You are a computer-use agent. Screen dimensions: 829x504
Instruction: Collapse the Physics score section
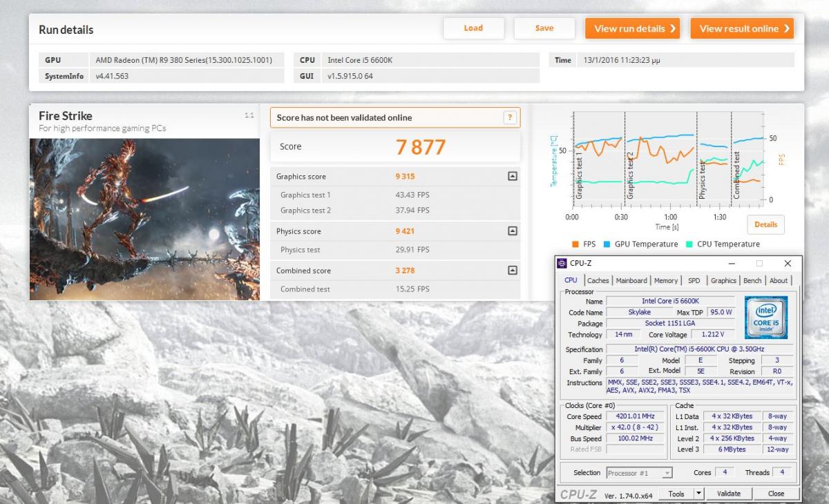pyautogui.click(x=512, y=231)
